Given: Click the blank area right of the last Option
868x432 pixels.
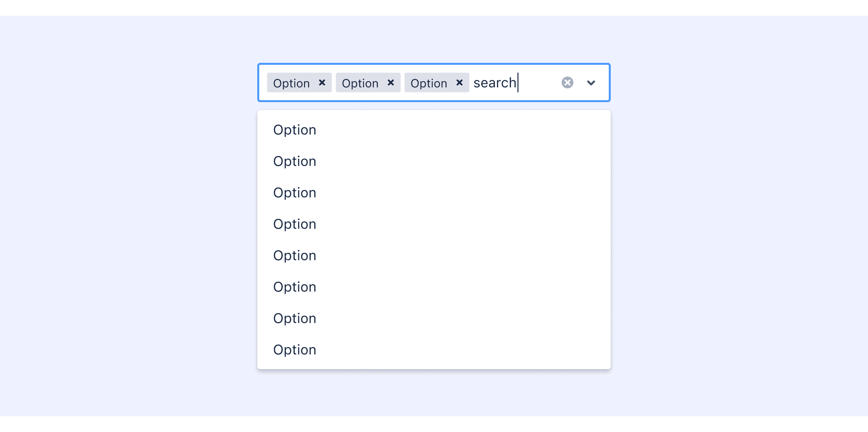Looking at the screenshot, I should [472, 350].
